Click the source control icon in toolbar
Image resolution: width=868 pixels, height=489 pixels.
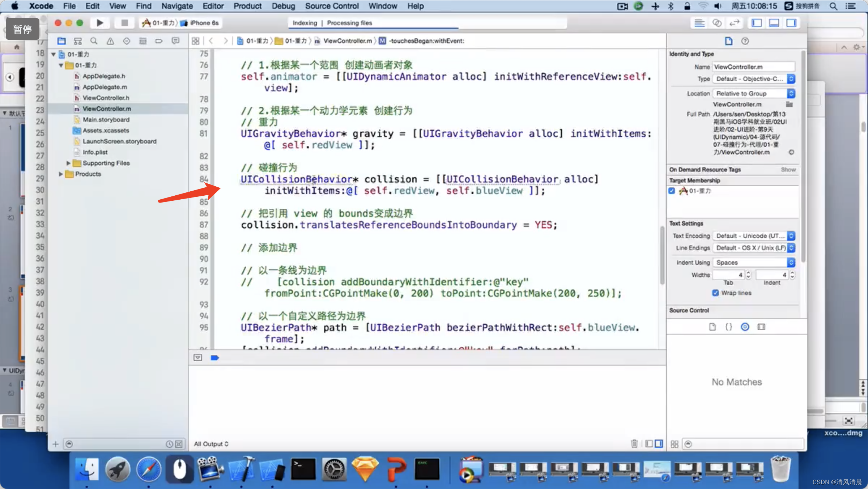click(x=77, y=41)
